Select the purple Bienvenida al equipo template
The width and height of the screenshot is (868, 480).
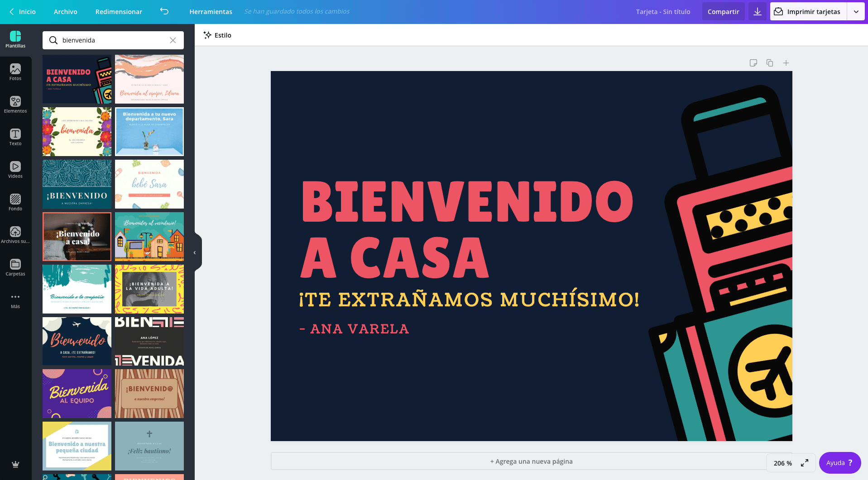click(x=77, y=394)
